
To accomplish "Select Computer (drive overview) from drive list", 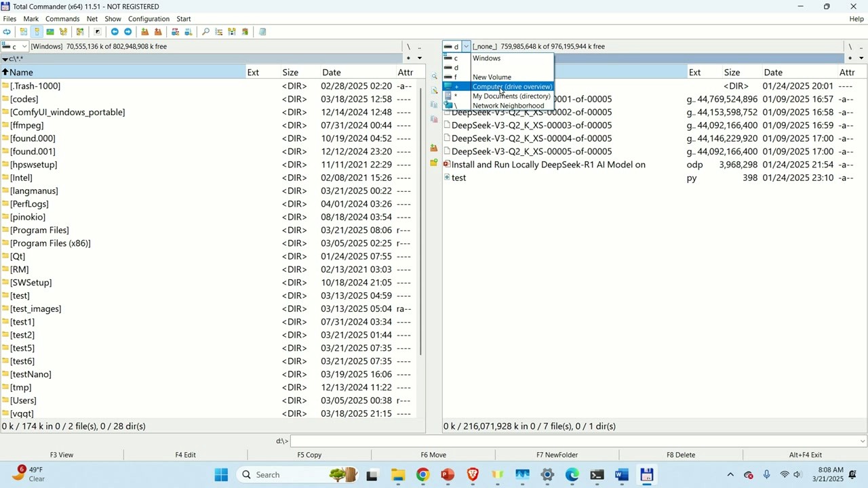I will [x=512, y=87].
